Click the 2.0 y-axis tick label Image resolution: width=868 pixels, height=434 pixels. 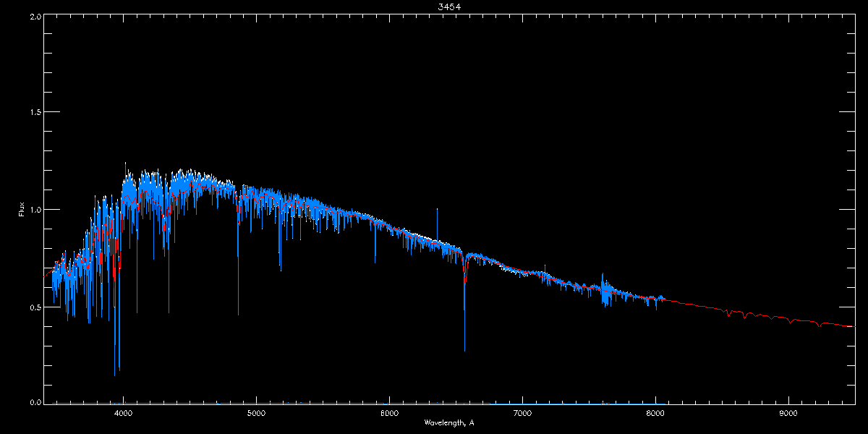35,16
